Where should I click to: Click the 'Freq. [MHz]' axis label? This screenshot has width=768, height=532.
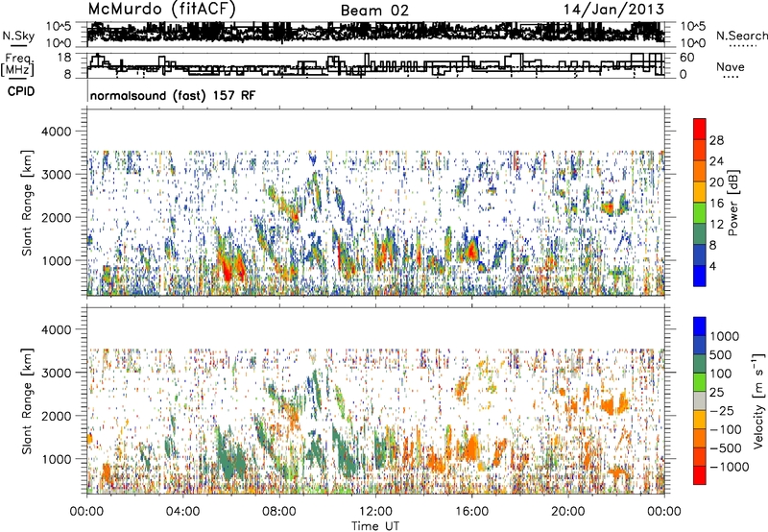(x=17, y=65)
